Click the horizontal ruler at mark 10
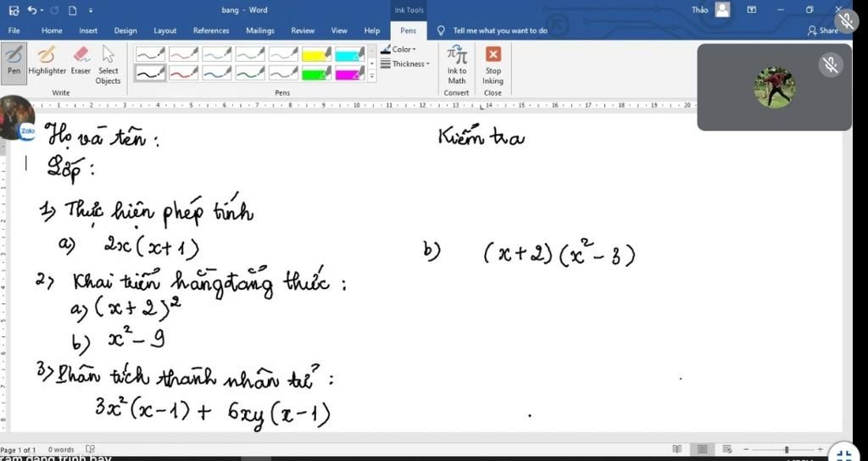This screenshot has width=868, height=461. click(357, 104)
